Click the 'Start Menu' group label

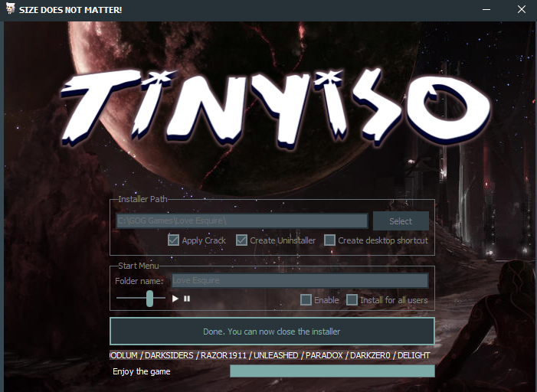point(139,266)
